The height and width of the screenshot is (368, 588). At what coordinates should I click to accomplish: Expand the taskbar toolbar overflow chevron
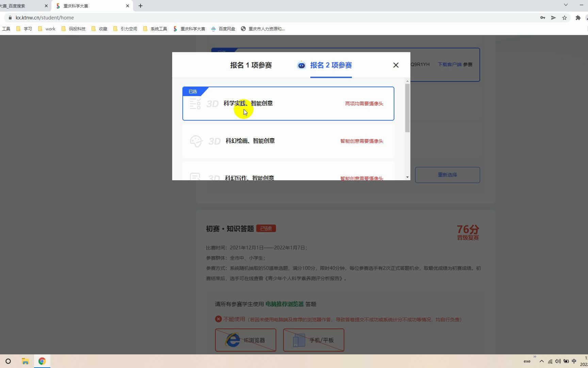point(535,357)
